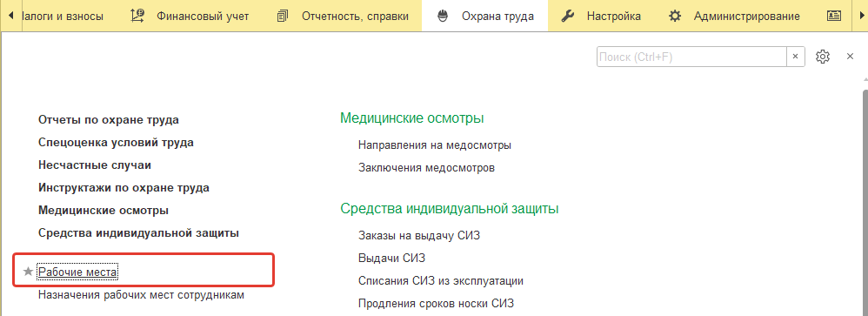868x316 pixels.
Task: Click the gear settings icon near search
Action: pyautogui.click(x=823, y=56)
